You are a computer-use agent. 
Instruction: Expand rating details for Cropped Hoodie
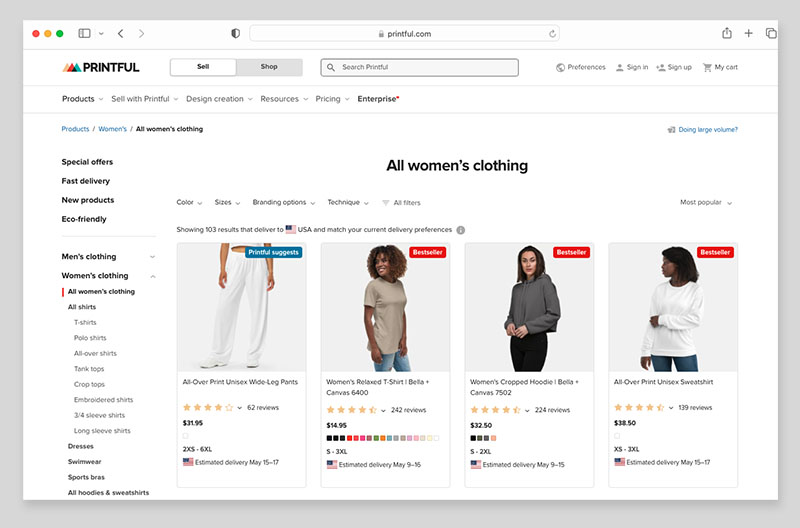pos(527,410)
